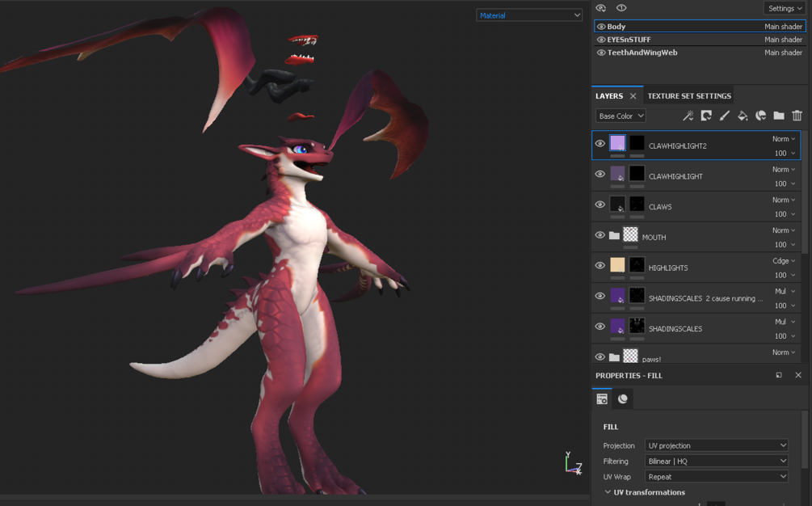Add a paint layer with brush icon
The height and width of the screenshot is (506, 812).
[x=724, y=116]
